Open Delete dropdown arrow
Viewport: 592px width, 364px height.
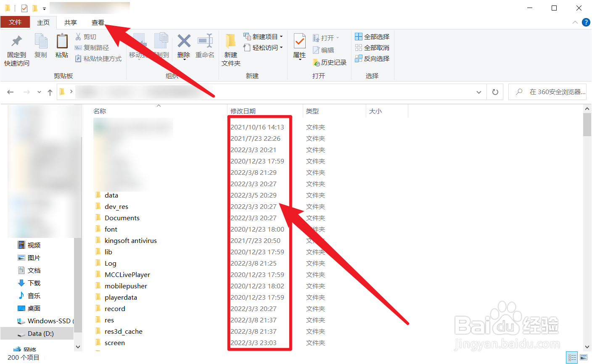pos(184,60)
